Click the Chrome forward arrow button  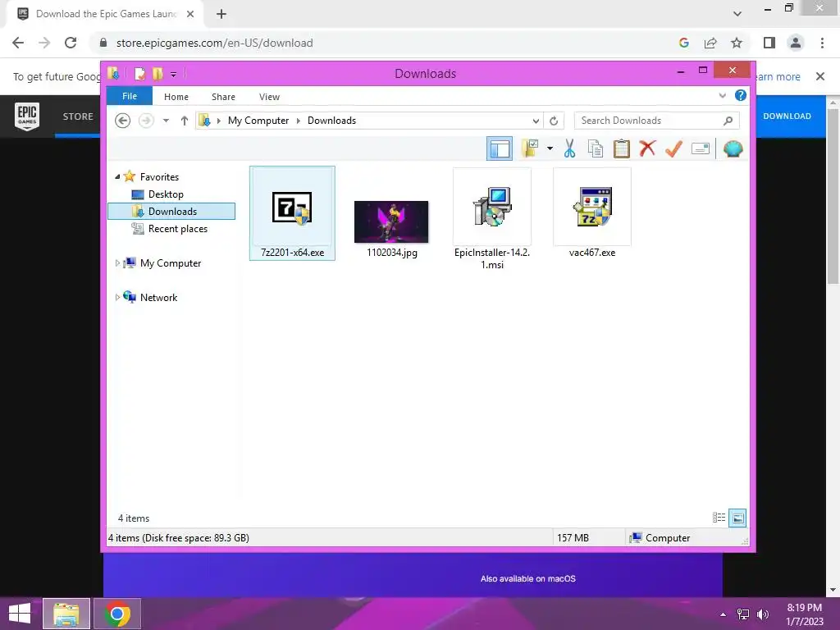click(44, 43)
